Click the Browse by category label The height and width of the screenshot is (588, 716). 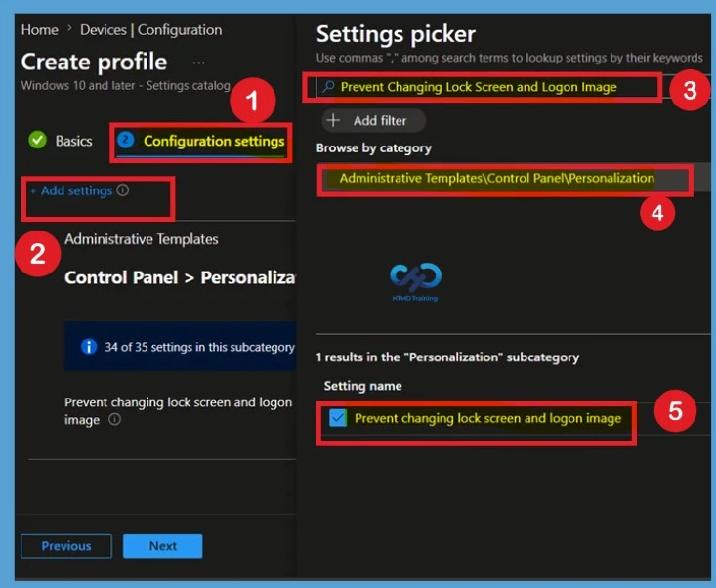374,147
